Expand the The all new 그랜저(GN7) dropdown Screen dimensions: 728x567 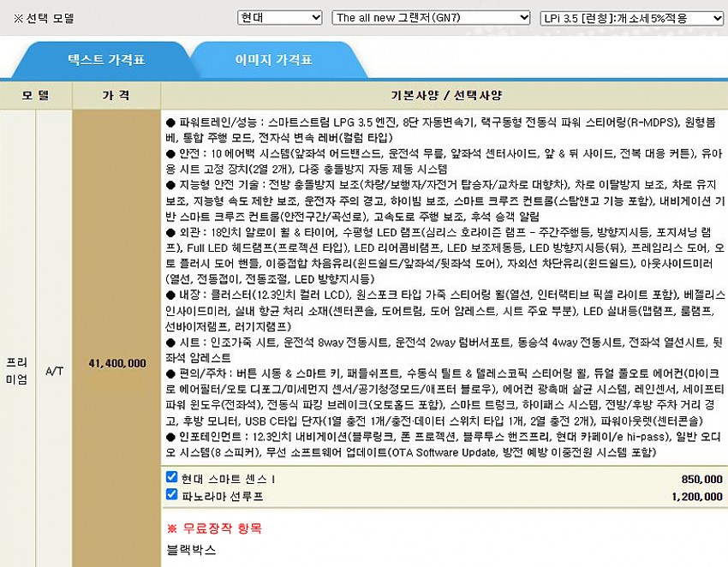point(432,17)
